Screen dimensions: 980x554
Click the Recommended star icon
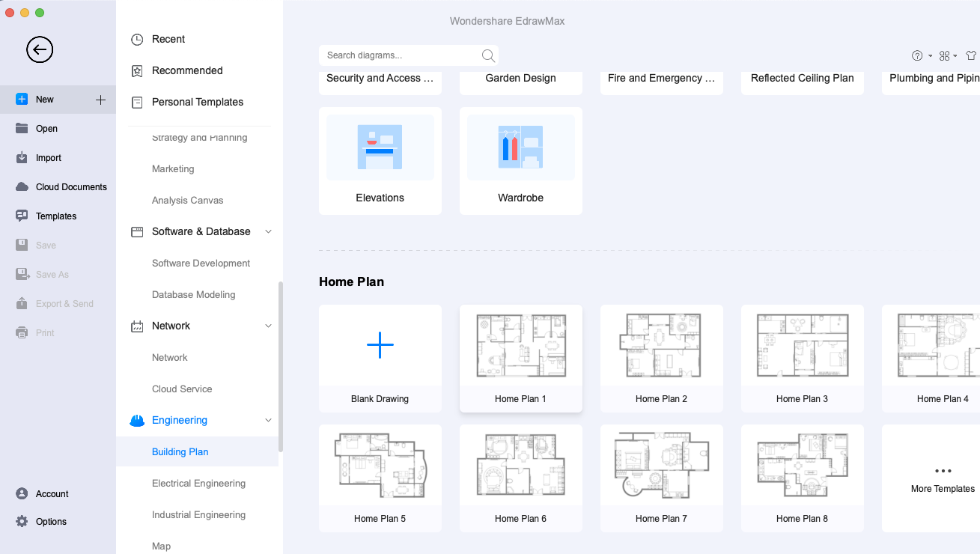[137, 70]
